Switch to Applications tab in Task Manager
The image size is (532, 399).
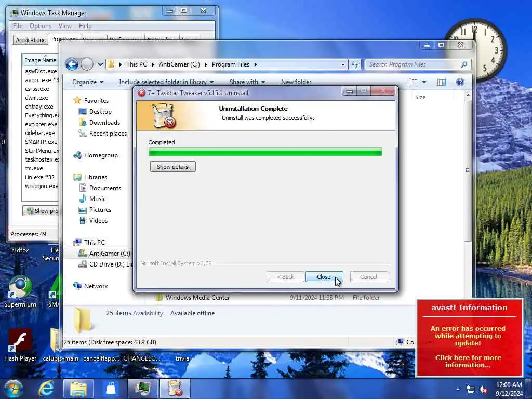coord(31,39)
